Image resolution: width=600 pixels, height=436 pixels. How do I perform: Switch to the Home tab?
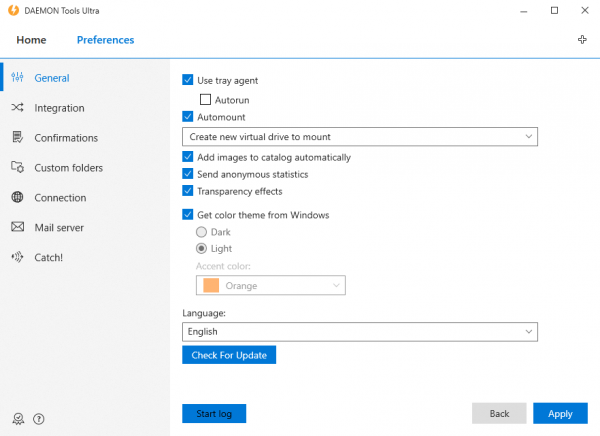tap(31, 40)
